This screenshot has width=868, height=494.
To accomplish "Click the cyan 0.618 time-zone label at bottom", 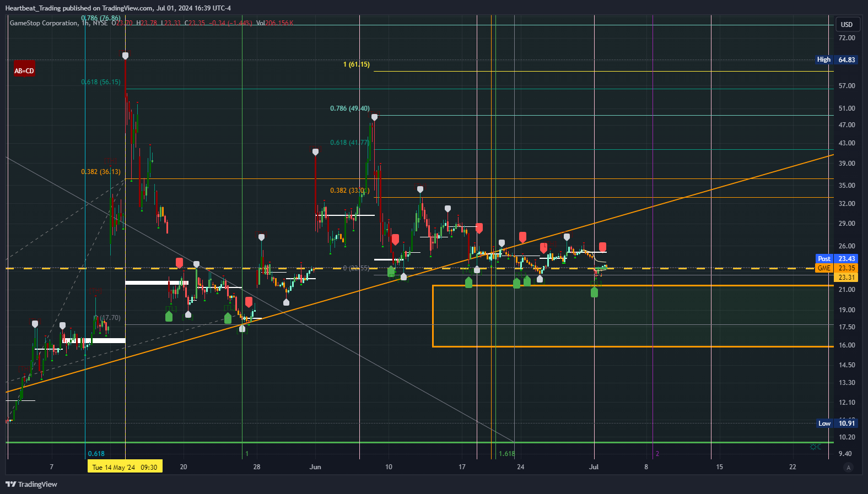I will pos(96,454).
